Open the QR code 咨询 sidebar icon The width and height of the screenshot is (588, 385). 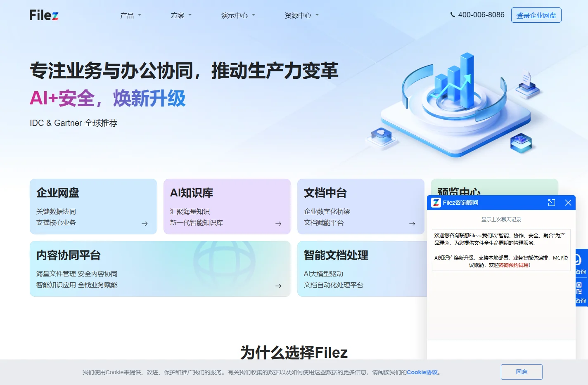[x=581, y=292]
